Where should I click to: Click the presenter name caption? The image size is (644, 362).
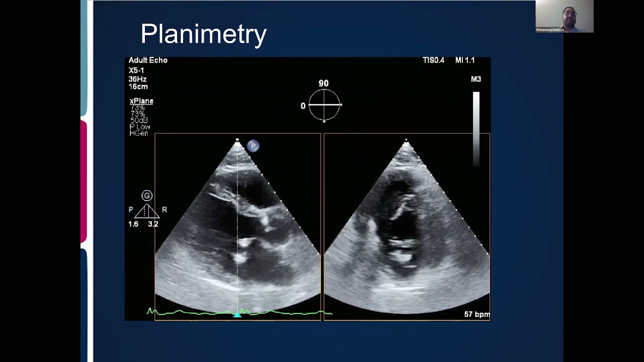[550, 30]
